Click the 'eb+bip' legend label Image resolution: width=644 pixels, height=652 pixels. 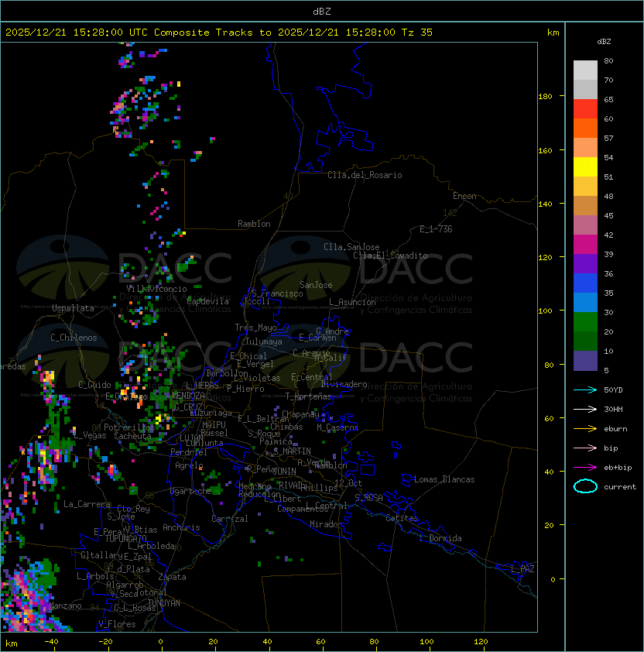[x=618, y=468]
